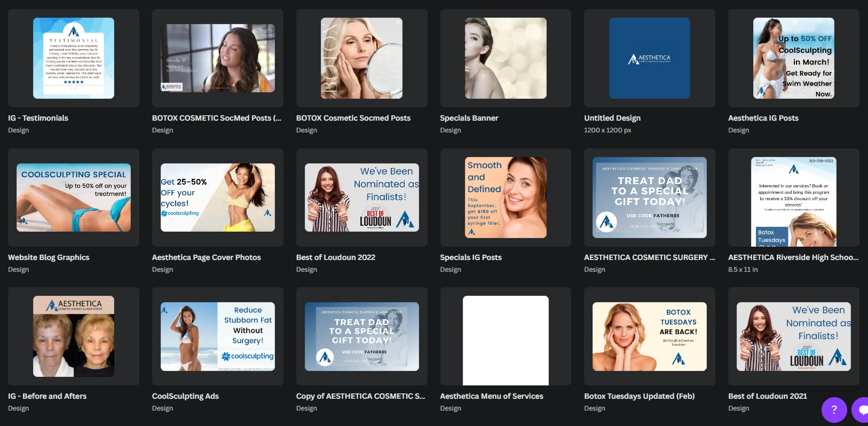
Task: Click the Copy of AESTHETICA COSMETIC S... title
Action: pyautogui.click(x=361, y=396)
